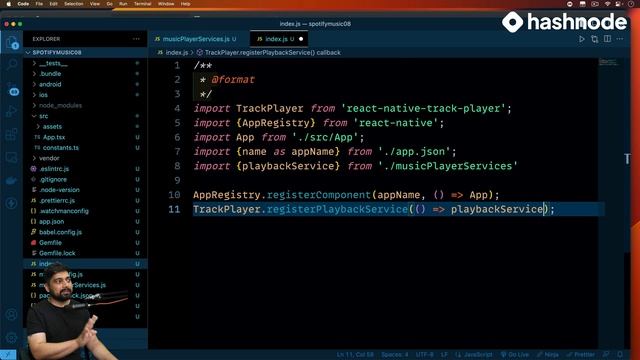Open the Remote Explorer monitor icon

(x=11, y=157)
